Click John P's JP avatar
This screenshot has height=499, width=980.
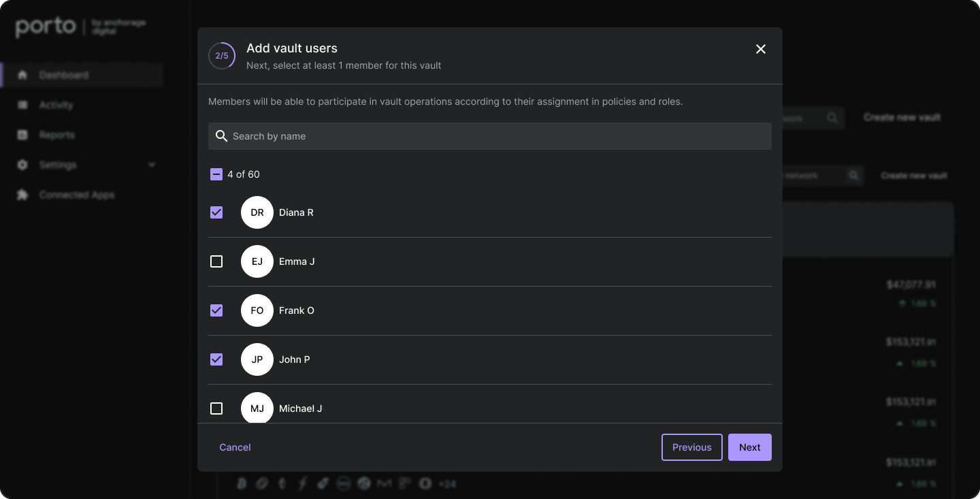pyautogui.click(x=257, y=359)
